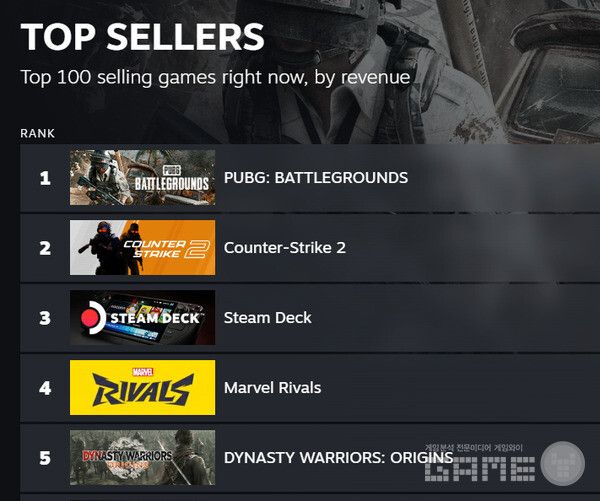Select rank number 5 row

tap(310, 457)
